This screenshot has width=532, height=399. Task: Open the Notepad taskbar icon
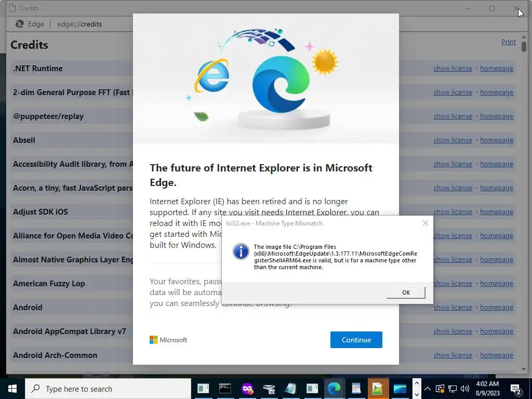(x=290, y=389)
